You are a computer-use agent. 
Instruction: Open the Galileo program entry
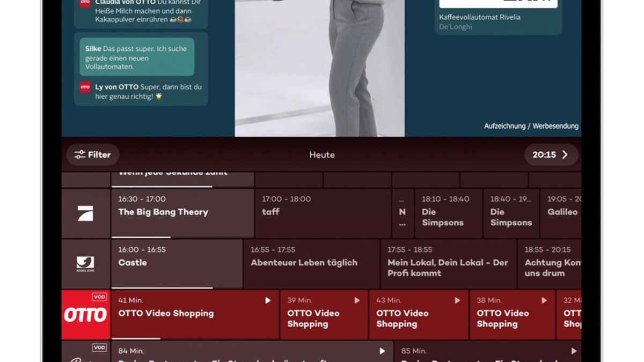[560, 212]
